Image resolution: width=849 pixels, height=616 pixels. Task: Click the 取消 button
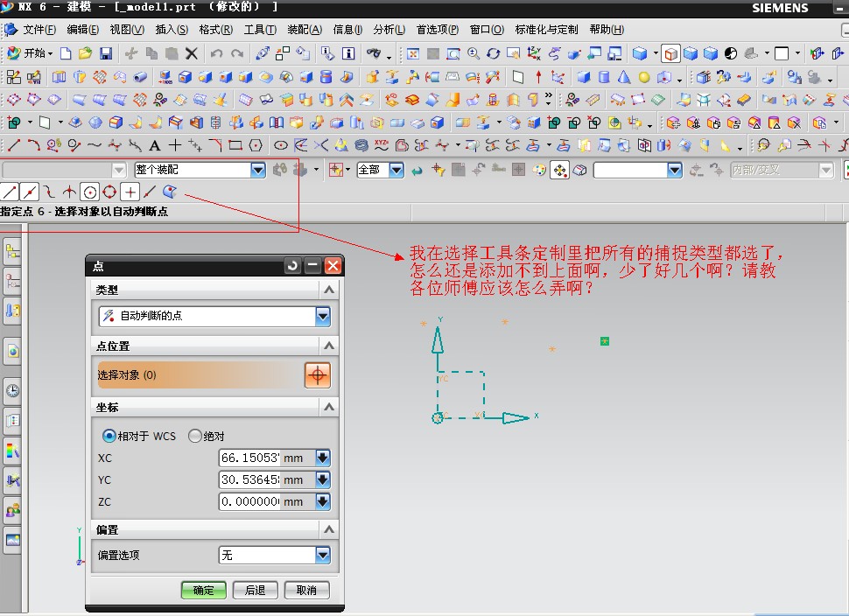307,590
